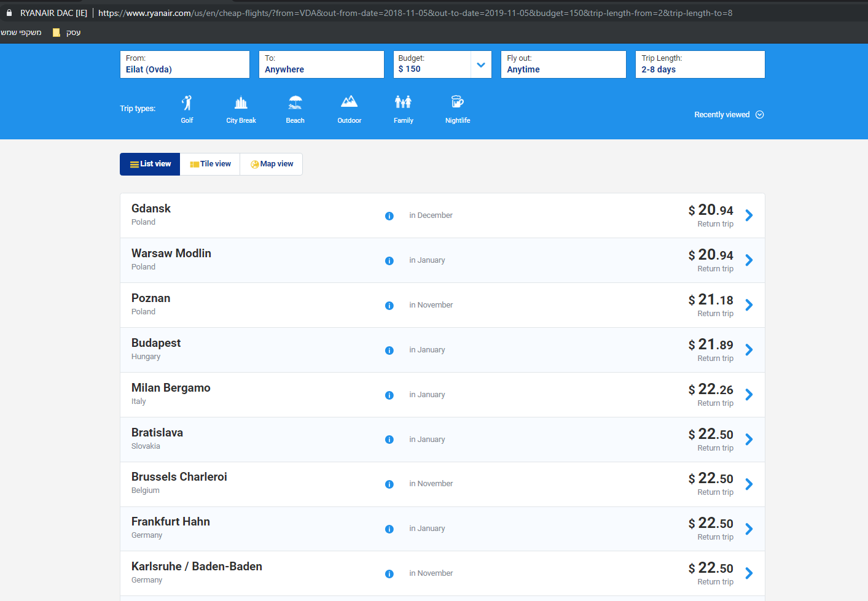Select the City Break trip type icon
The height and width of the screenshot is (601, 868).
241,103
